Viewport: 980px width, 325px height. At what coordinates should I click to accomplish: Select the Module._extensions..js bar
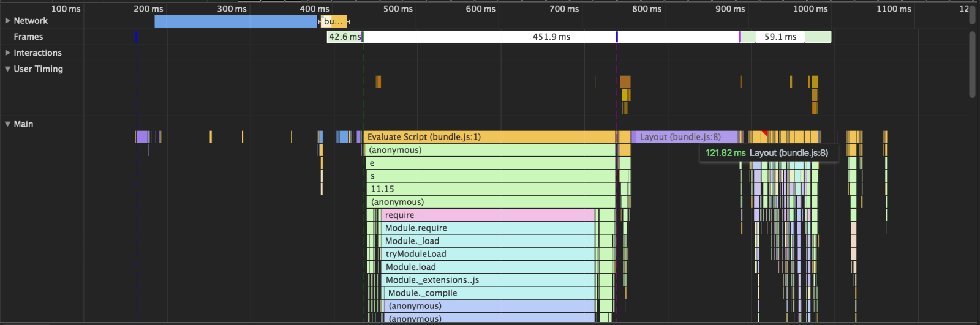click(488, 280)
